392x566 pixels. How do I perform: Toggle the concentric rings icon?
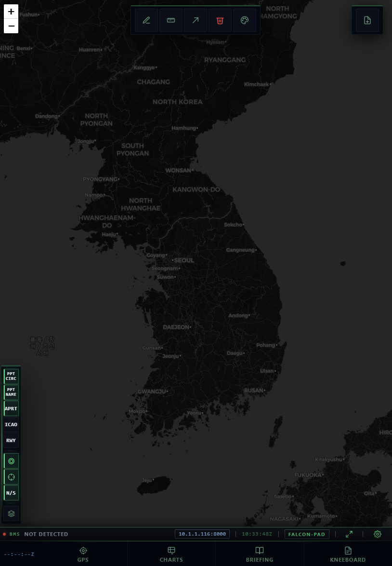11,461
